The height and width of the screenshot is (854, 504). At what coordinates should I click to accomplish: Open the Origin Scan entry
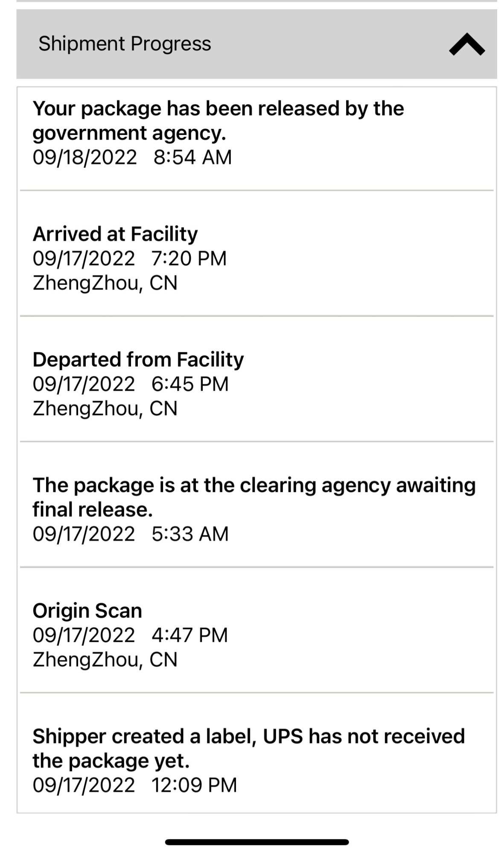click(x=87, y=611)
